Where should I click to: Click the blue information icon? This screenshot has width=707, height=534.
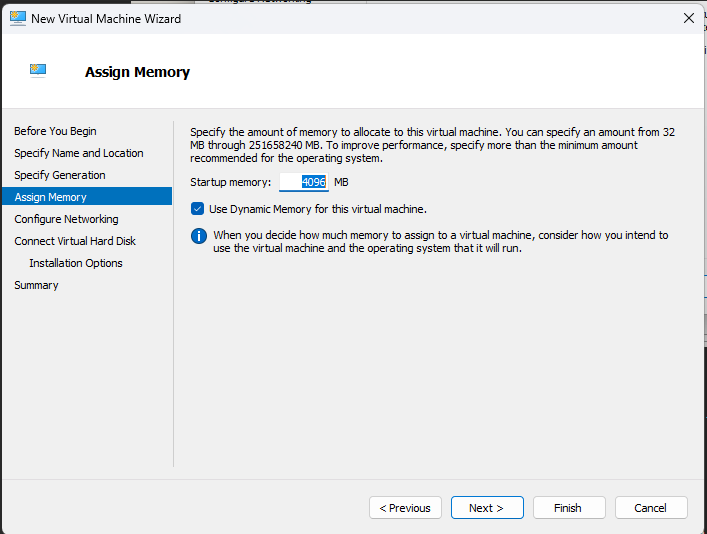tap(198, 236)
